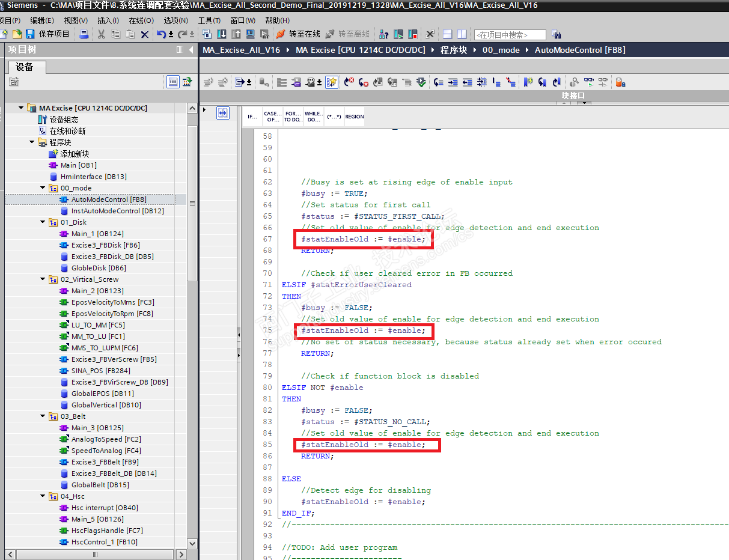Image resolution: width=729 pixels, height=560 pixels.
Task: Toggle the details view button in project tree
Action: [173, 82]
